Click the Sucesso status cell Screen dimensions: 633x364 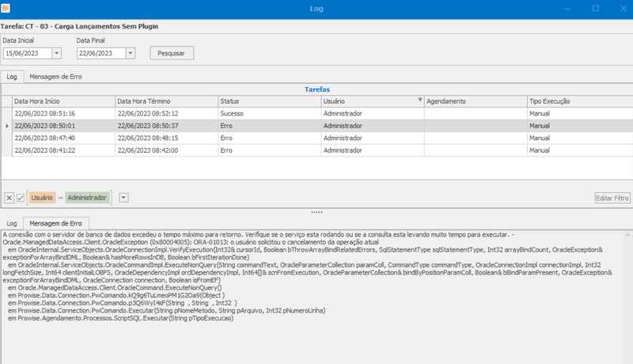[270, 114]
